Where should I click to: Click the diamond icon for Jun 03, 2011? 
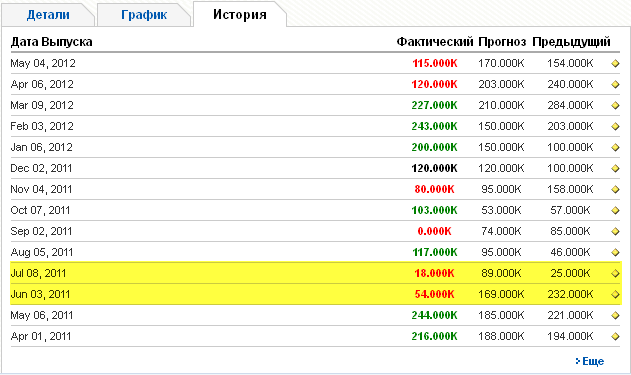(615, 295)
